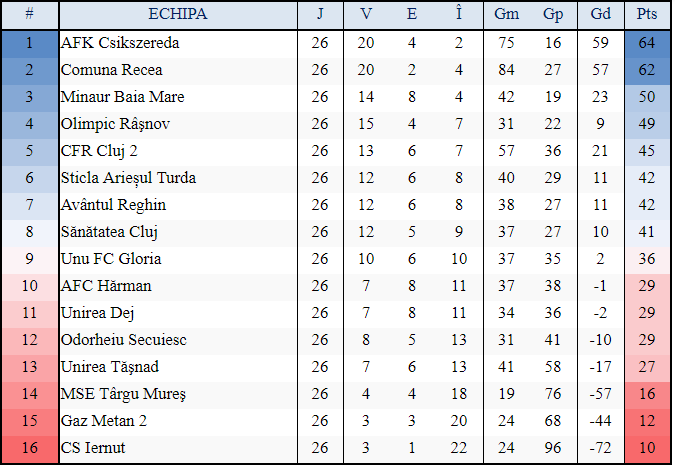This screenshot has width=675, height=465.
Task: Select the red position 16 cell
Action: [x=29, y=448]
